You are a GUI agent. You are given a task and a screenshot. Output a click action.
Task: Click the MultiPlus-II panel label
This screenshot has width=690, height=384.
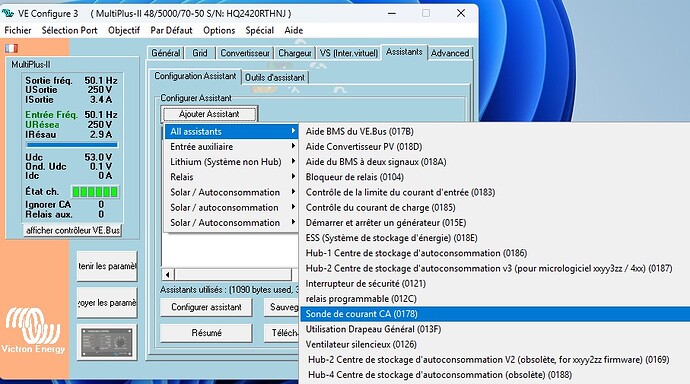pos(31,64)
